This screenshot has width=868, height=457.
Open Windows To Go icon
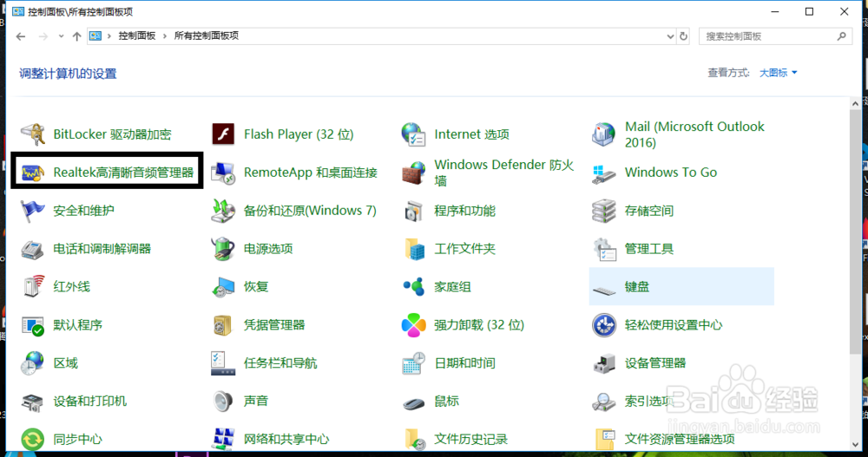(x=604, y=173)
